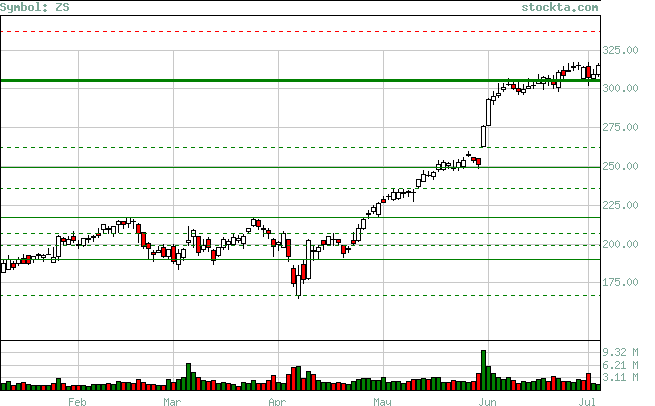Click the 'Symbol: ZS' label
655x406 pixels.
point(35,7)
